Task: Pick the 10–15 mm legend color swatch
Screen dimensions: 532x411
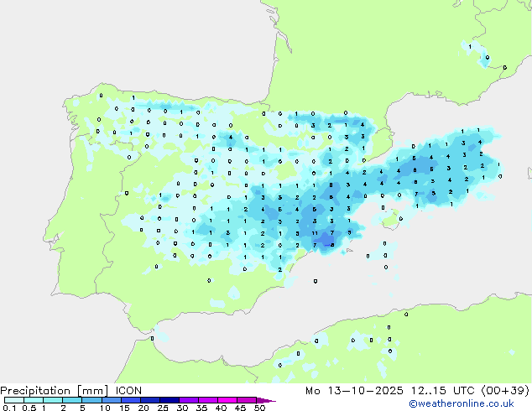Action: click(111, 400)
